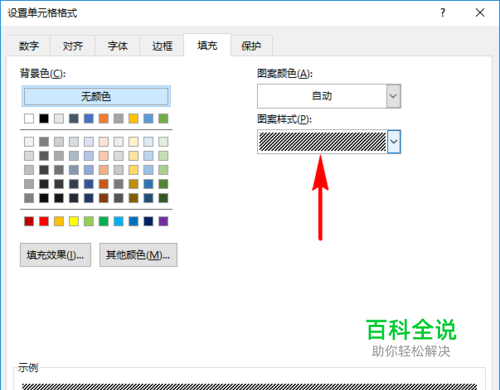Pick the green theme color swatch in top row
Screen dimensions: 500x390
pyautogui.click(x=163, y=118)
